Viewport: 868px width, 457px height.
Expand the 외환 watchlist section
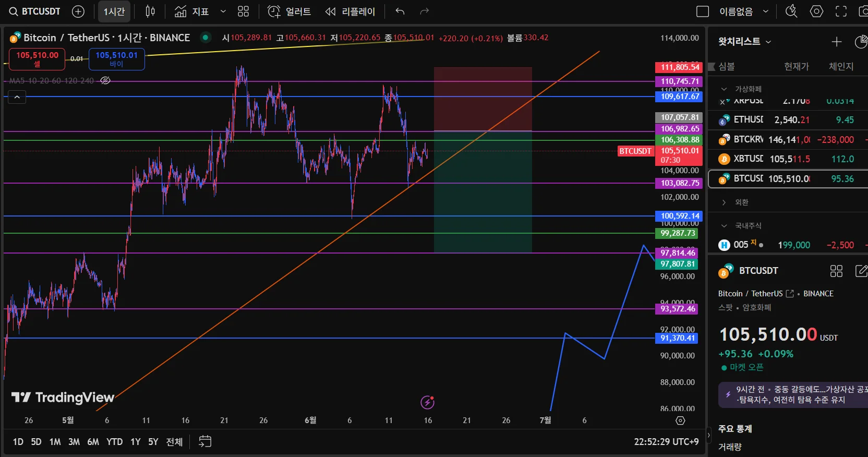pos(724,202)
